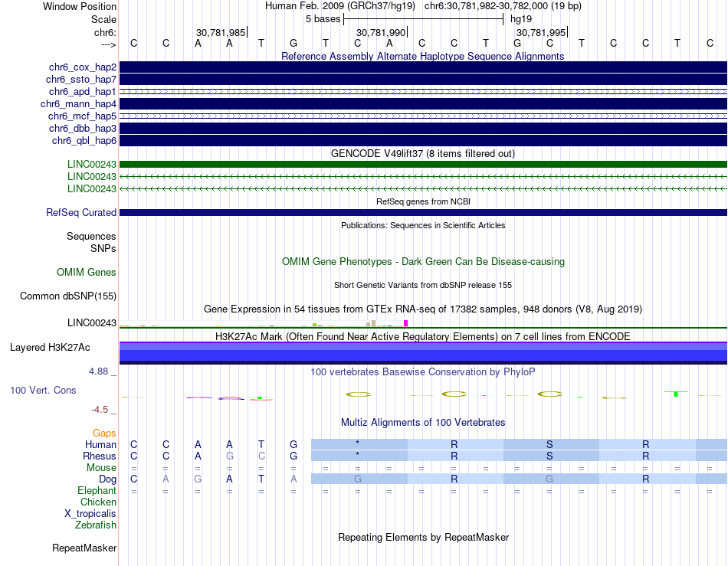Image resolution: width=728 pixels, height=566 pixels.
Task: Open OMIM Gene Phenotypes track title
Action: point(423,262)
